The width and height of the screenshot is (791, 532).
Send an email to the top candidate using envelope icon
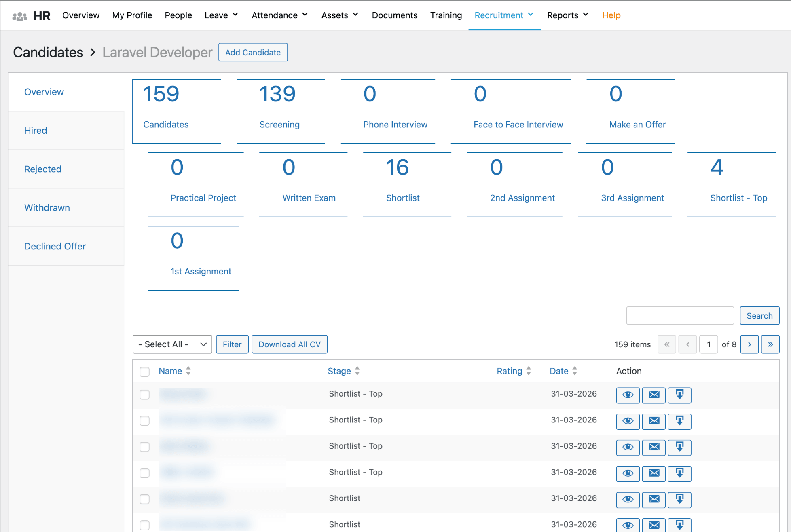pos(654,395)
